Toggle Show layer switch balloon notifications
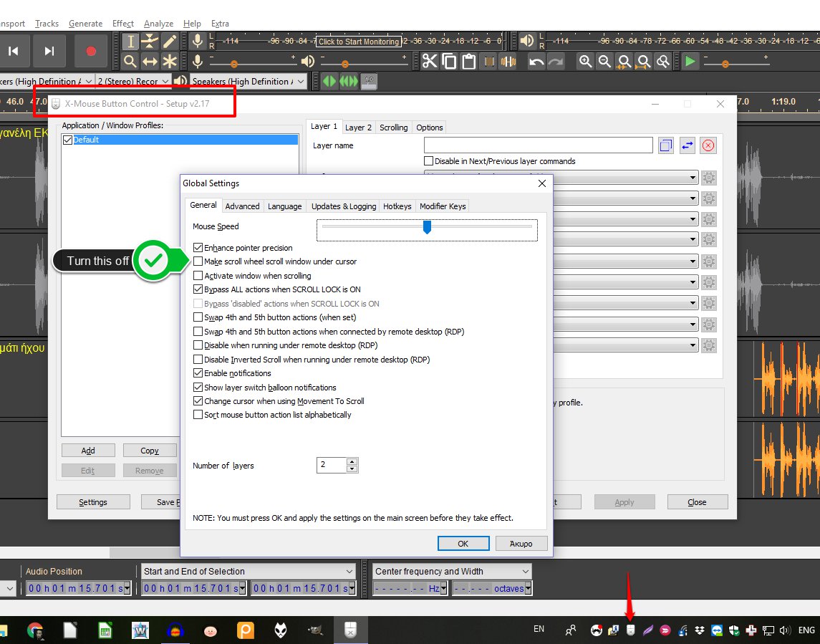Image resolution: width=820 pixels, height=644 pixels. click(198, 387)
